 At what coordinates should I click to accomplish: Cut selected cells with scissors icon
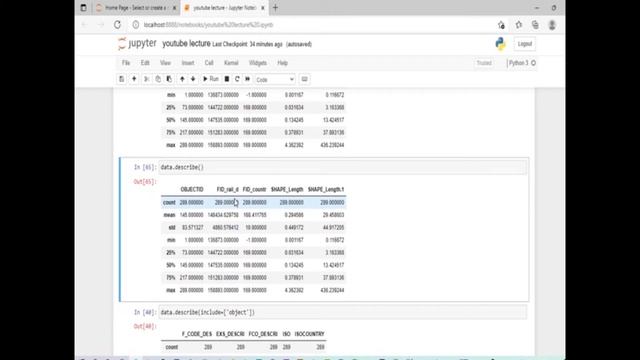[x=146, y=79]
